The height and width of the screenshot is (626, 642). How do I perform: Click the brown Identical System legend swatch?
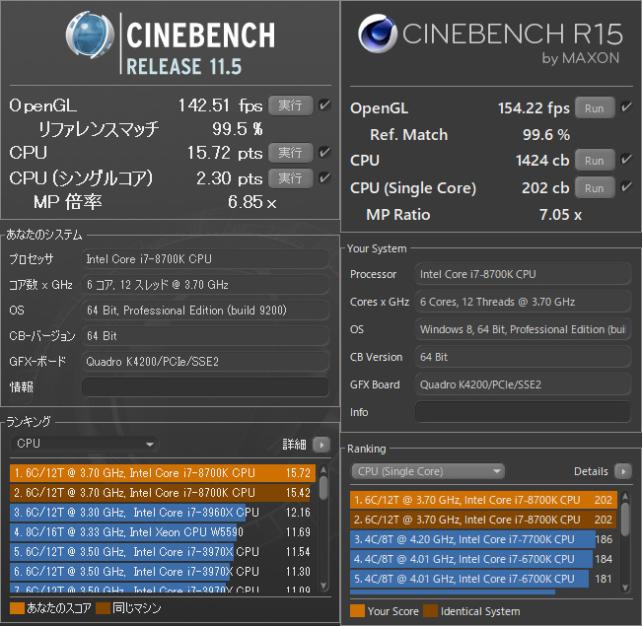click(x=431, y=611)
